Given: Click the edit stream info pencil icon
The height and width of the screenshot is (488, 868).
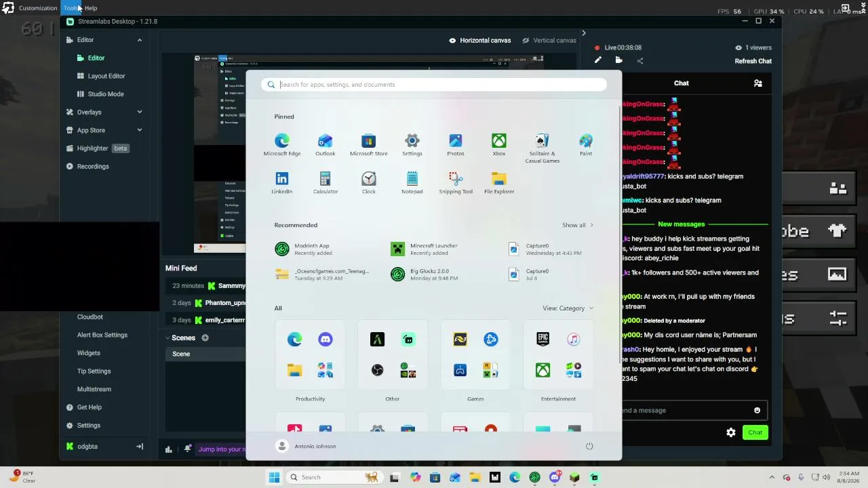Looking at the screenshot, I should tap(598, 60).
